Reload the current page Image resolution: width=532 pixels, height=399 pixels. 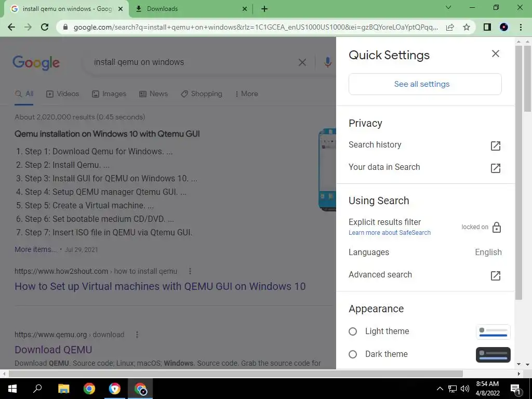pyautogui.click(x=45, y=27)
